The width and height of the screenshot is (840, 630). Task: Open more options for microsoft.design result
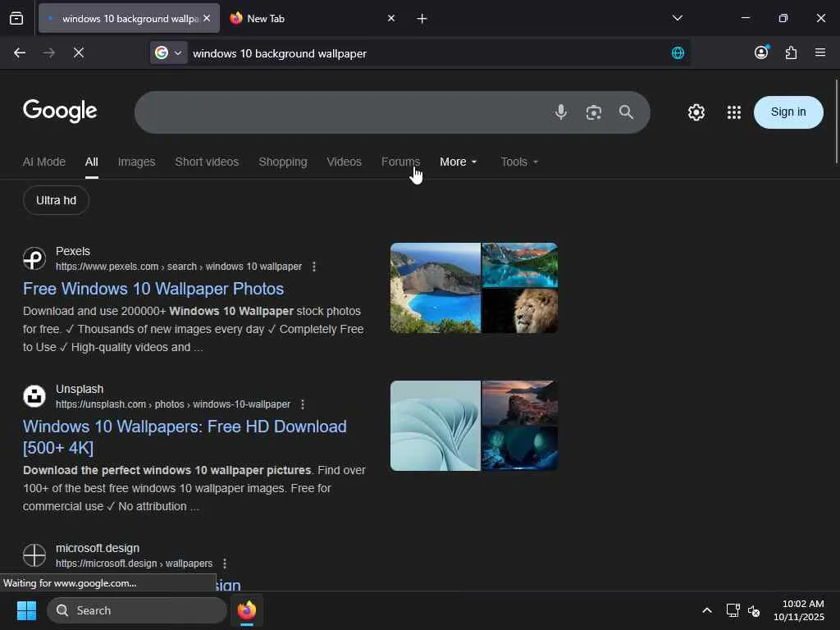pos(225,564)
